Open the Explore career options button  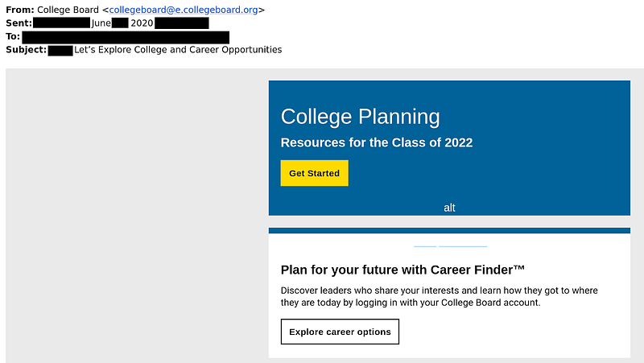coord(340,332)
